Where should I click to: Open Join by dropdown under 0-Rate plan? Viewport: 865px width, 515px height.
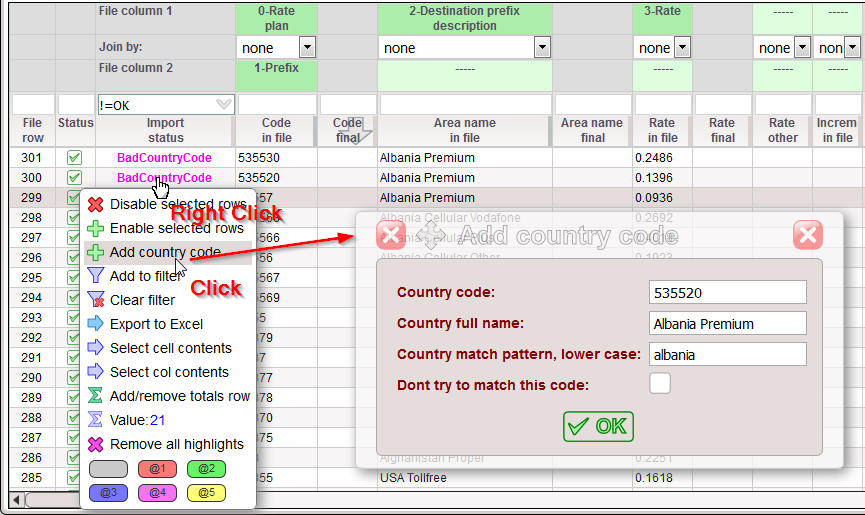click(307, 47)
